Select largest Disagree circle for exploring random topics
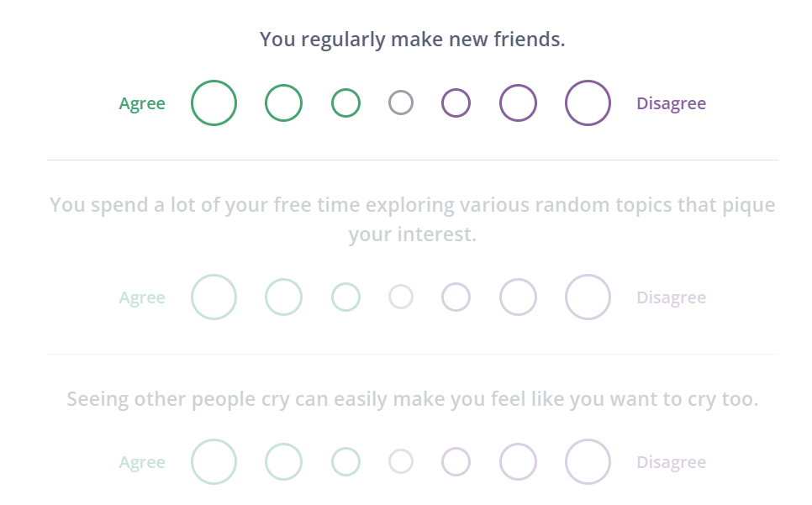The image size is (812, 505). pyautogui.click(x=588, y=297)
